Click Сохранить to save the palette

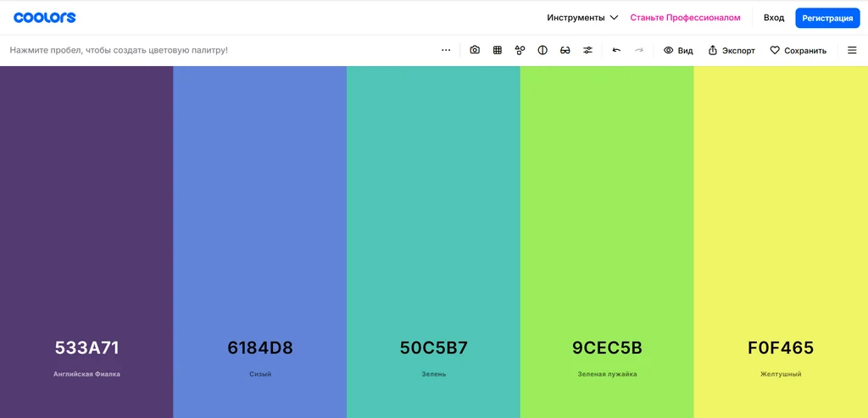pyautogui.click(x=798, y=50)
